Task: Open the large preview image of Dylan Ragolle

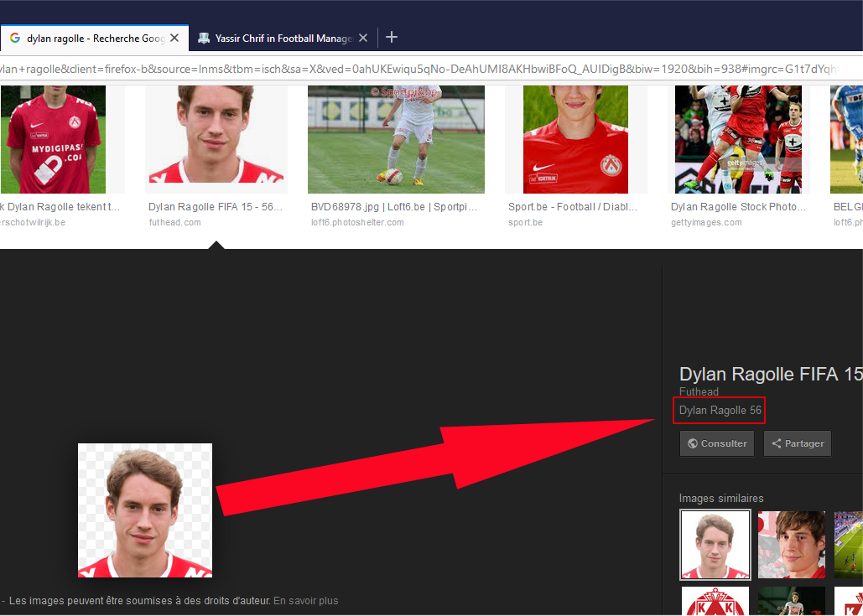Action: [145, 510]
